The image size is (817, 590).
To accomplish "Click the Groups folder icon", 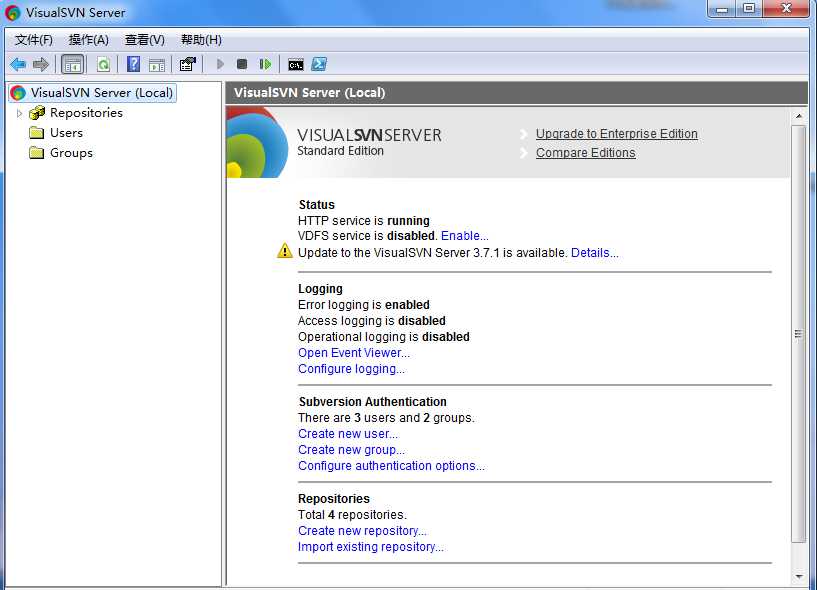I will pyautogui.click(x=36, y=153).
